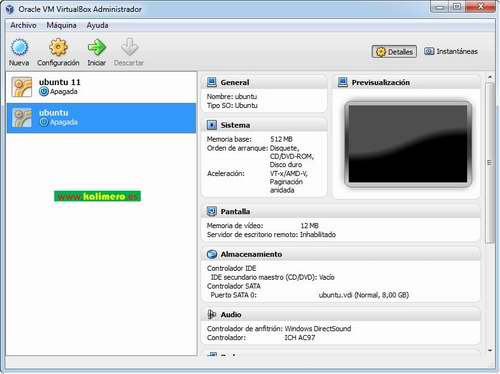Click the scrollbar down arrow in details
This screenshot has height=374, width=500.
pyautogui.click(x=490, y=350)
